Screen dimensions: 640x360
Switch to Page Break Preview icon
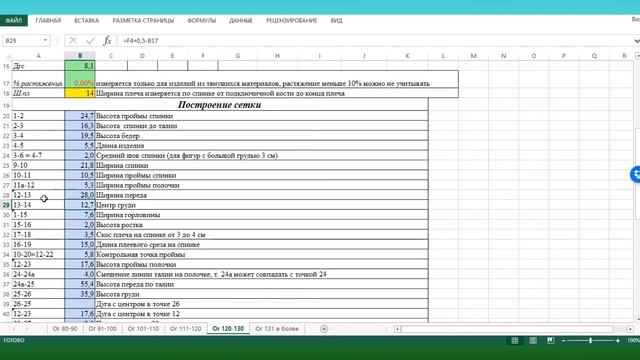(551, 340)
